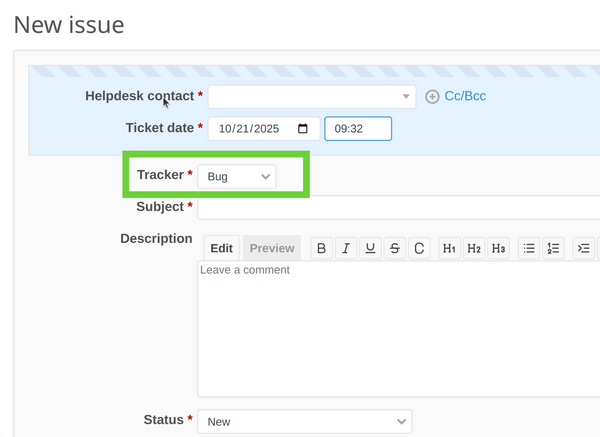Expand the Status dropdown set to New
Image resolution: width=600 pixels, height=437 pixels.
pyautogui.click(x=304, y=421)
